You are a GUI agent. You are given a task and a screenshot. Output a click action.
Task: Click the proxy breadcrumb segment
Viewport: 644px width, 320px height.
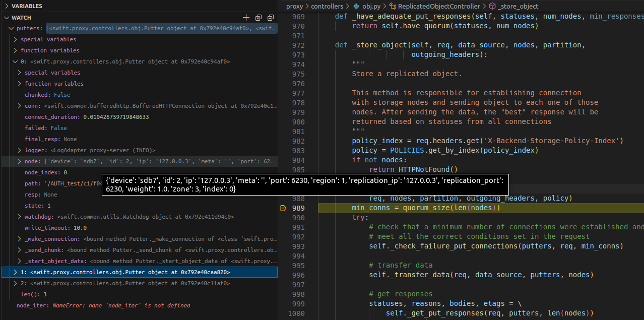point(295,7)
